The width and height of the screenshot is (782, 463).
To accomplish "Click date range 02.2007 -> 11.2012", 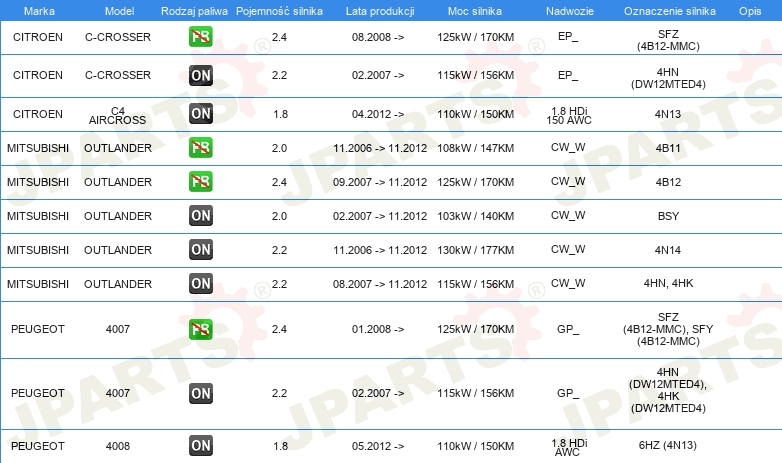I will [380, 216].
